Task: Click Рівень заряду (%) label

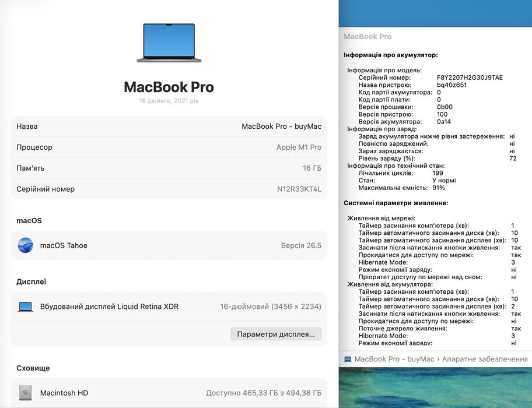Action: (x=387, y=159)
